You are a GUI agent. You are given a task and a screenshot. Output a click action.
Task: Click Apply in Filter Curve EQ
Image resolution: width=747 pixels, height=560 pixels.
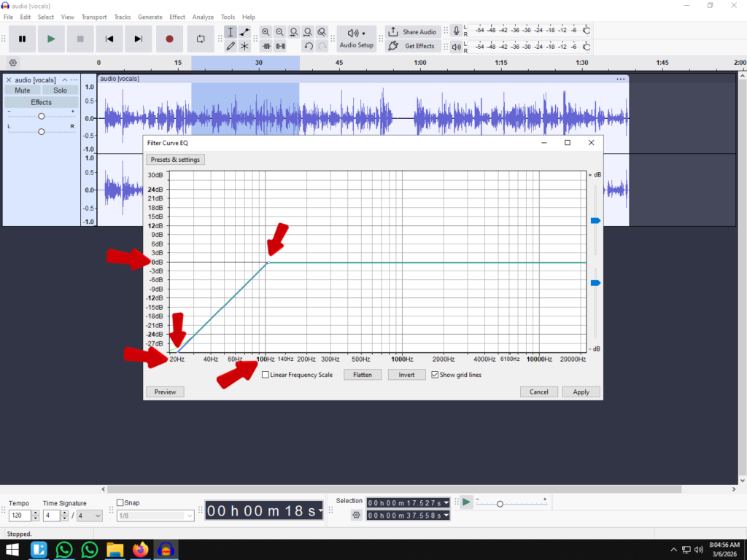581,392
